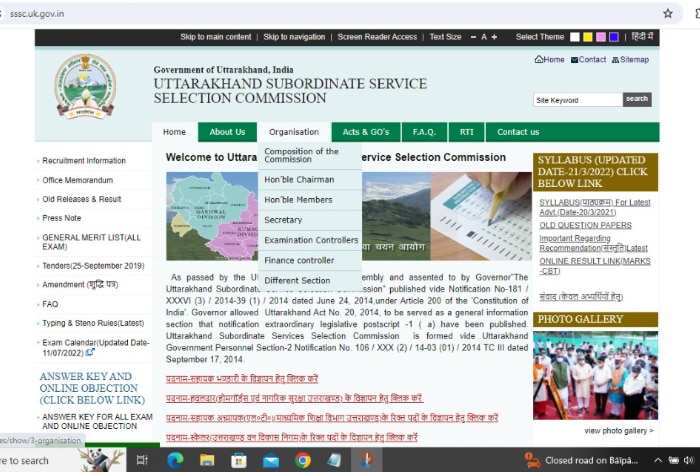Open the FAQ sidebar link

(50, 304)
